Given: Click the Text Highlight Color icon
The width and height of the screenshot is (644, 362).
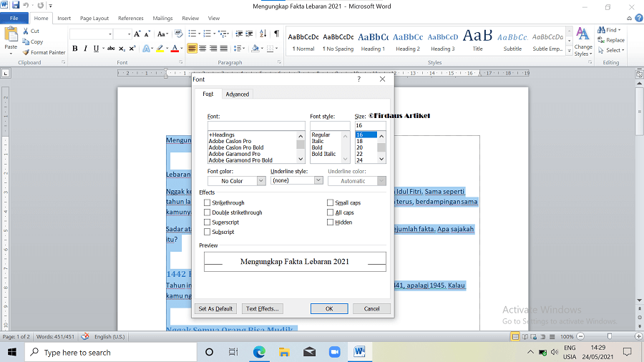Looking at the screenshot, I should tap(160, 49).
